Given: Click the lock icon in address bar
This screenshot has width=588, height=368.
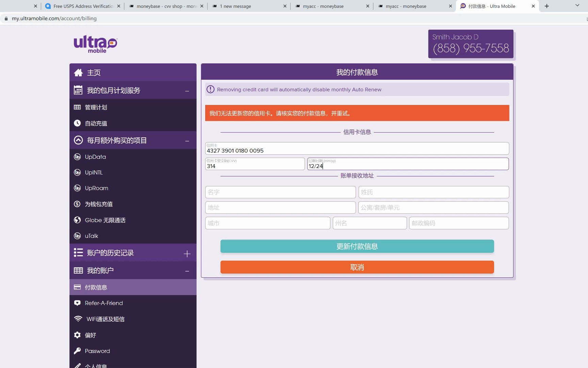Looking at the screenshot, I should 6,18.
